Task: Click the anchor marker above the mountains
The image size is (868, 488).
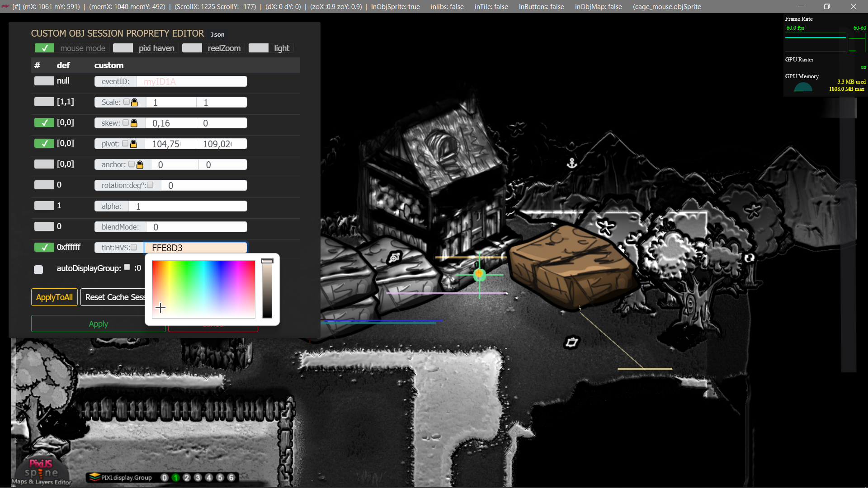Action: pyautogui.click(x=572, y=163)
